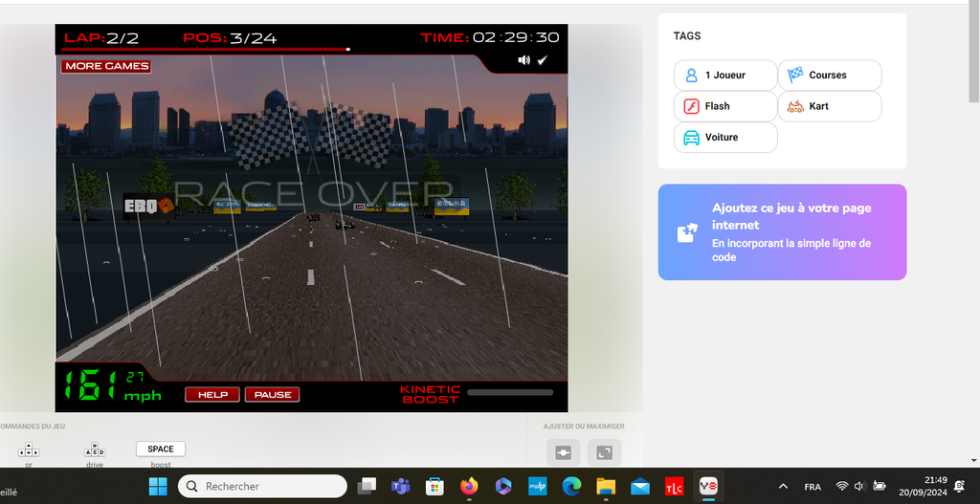The width and height of the screenshot is (980, 504).
Task: Open Microsoft Store from the taskbar
Action: (434, 486)
